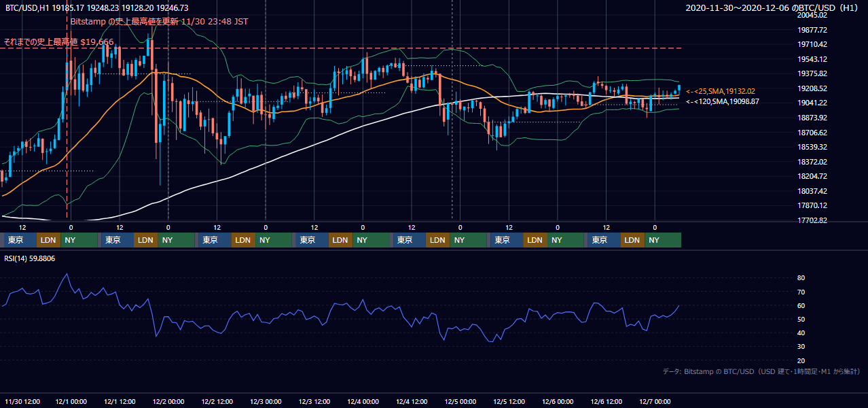Click the 'RSI(14) 59.8806' indicator label
868x408 pixels.
pos(30,258)
